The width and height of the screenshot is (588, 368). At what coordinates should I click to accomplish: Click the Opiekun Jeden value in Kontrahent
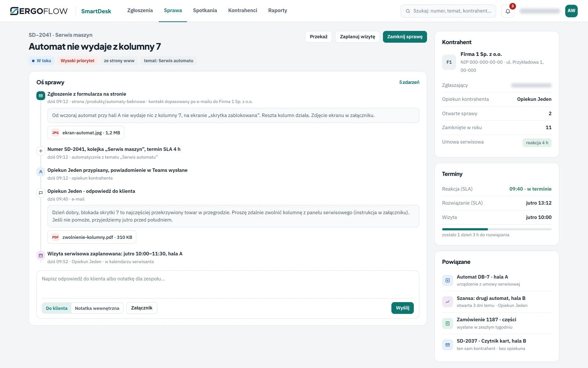tap(534, 99)
